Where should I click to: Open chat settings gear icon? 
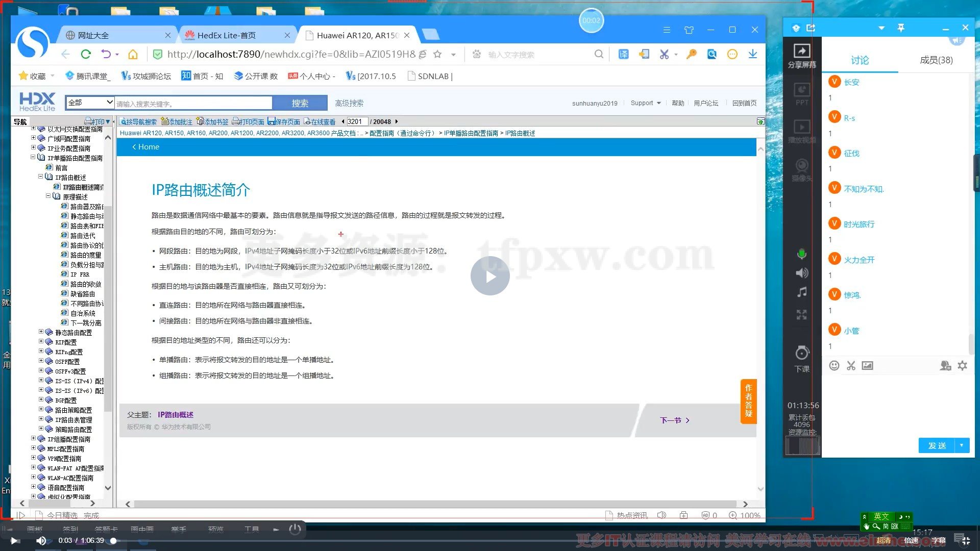point(962,365)
